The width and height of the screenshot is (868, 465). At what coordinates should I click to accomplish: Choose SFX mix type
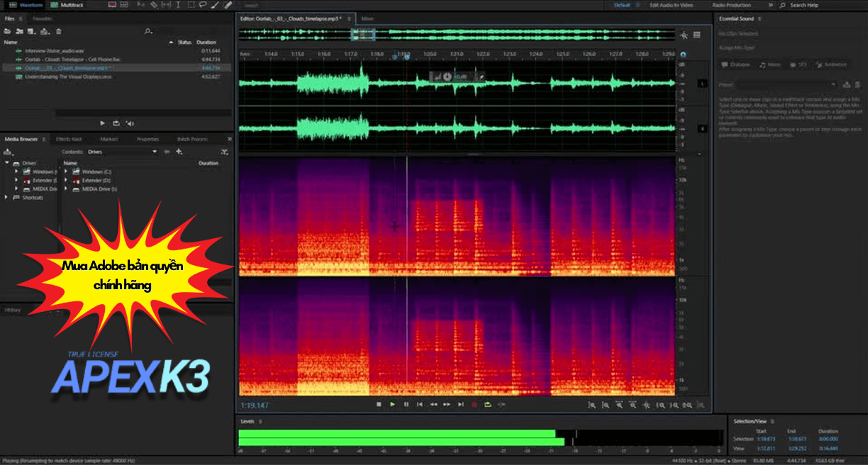(798, 65)
